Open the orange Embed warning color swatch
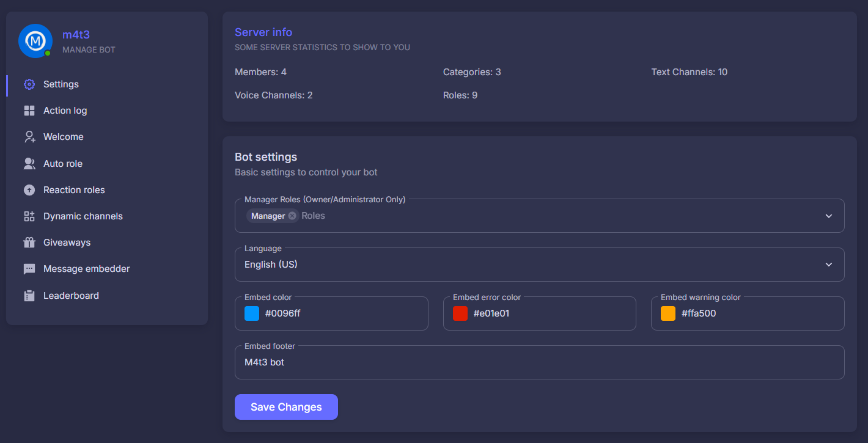 pos(668,313)
